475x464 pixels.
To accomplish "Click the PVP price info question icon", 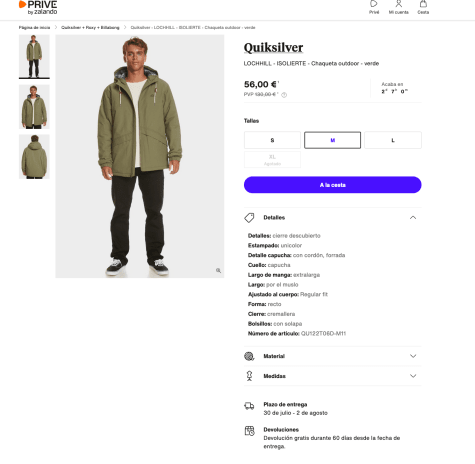I will coord(284,95).
